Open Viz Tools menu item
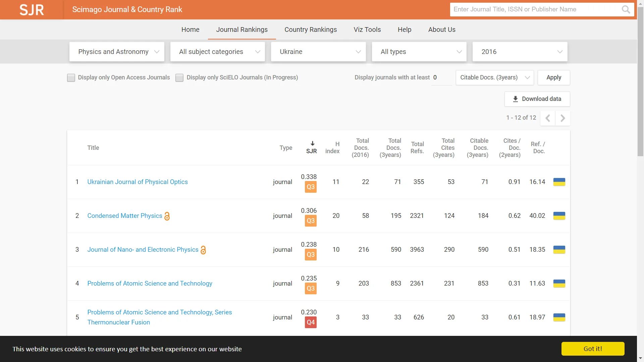The width and height of the screenshot is (644, 362). click(367, 29)
